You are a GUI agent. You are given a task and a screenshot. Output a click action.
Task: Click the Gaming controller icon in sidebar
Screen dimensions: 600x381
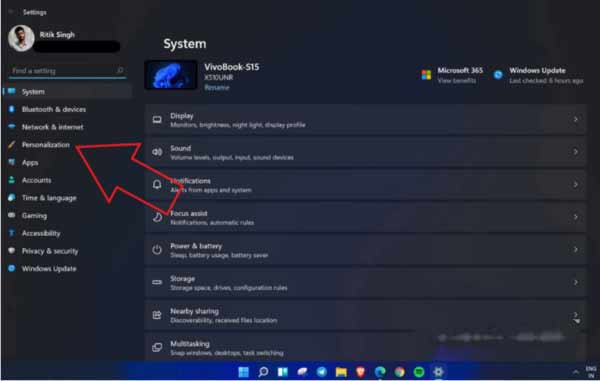click(x=11, y=215)
